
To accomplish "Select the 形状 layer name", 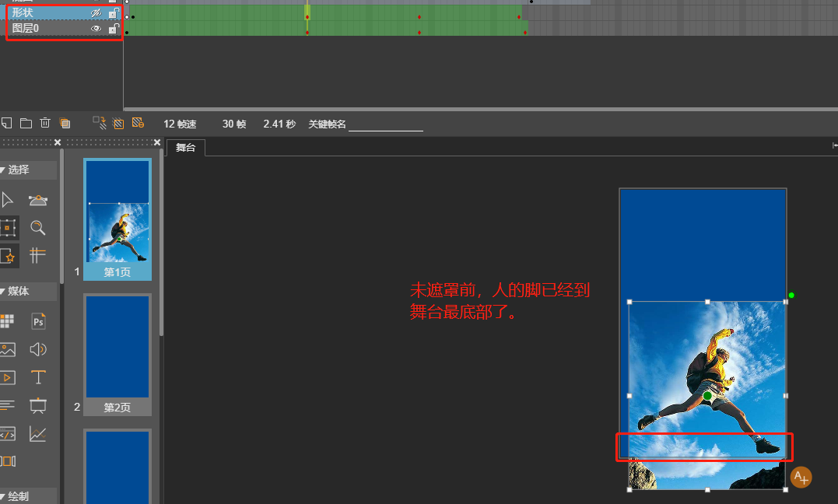I will [23, 12].
